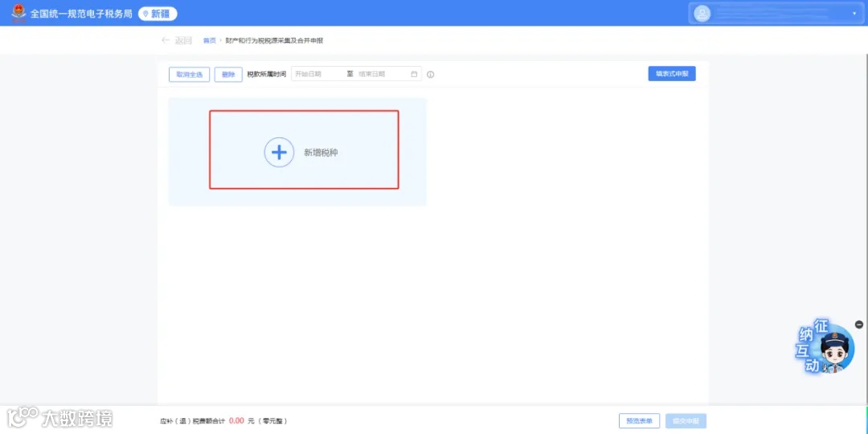This screenshot has width=868, height=434.
Task: Click the page vertical scrollbar
Action: [866, 230]
